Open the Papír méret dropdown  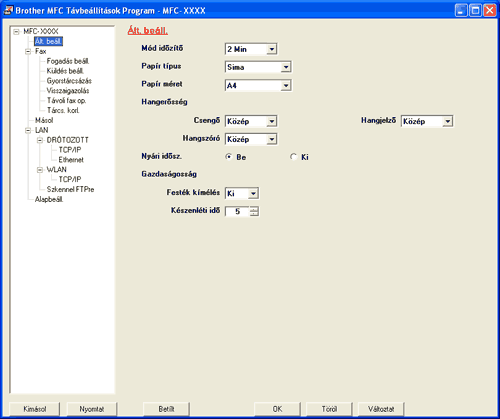pyautogui.click(x=286, y=86)
